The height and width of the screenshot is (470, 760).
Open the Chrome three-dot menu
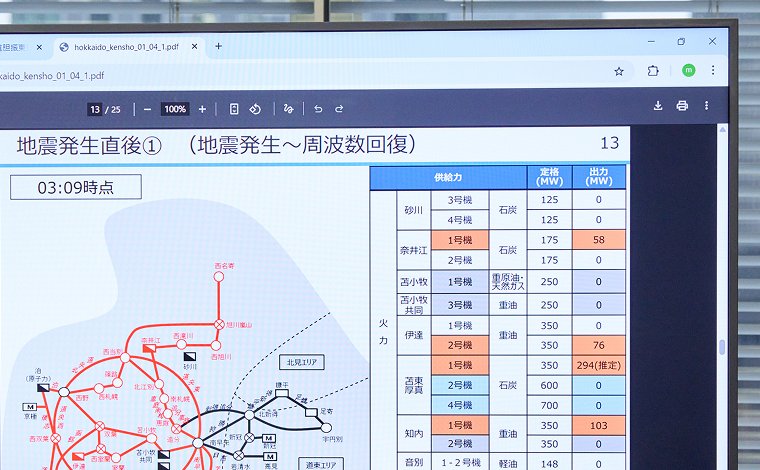pyautogui.click(x=713, y=70)
